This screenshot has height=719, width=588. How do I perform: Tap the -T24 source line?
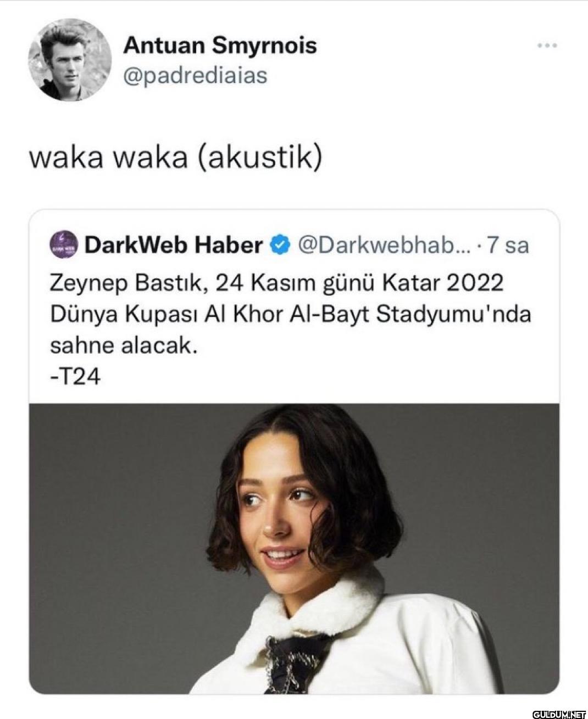click(75, 377)
